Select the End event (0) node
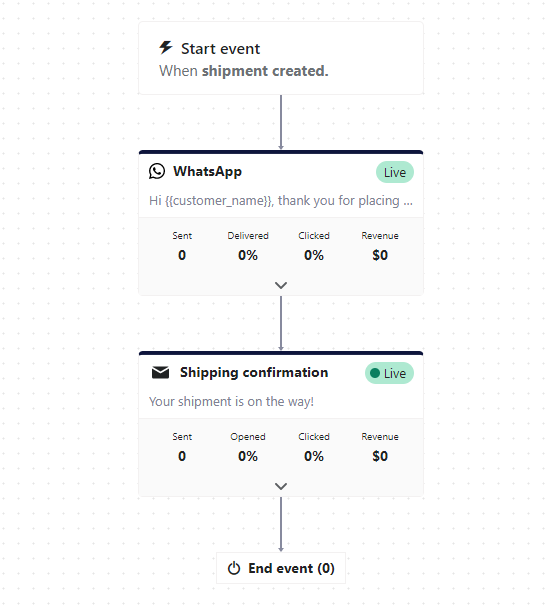The width and height of the screenshot is (548, 606). pos(281,568)
